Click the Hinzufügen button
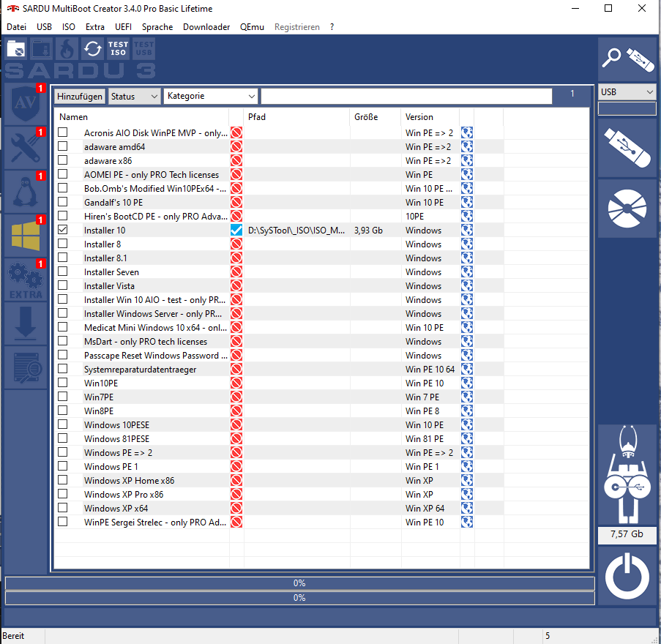Viewport: 661px width, 644px height. (x=80, y=96)
